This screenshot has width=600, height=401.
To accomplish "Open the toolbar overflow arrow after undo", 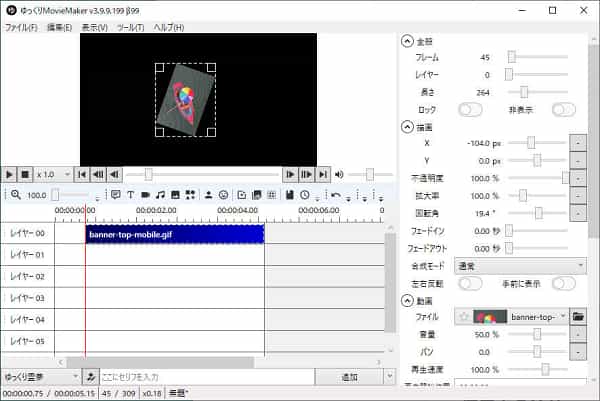I will tap(348, 199).
